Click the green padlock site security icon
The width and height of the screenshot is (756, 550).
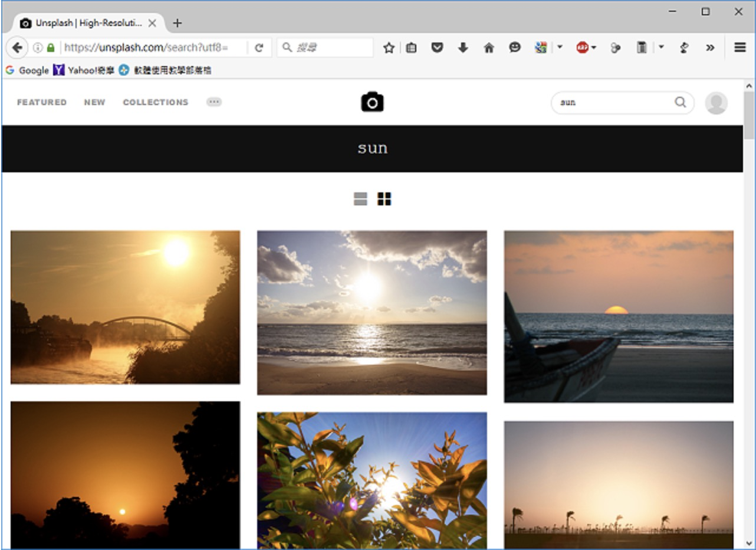pos(51,48)
